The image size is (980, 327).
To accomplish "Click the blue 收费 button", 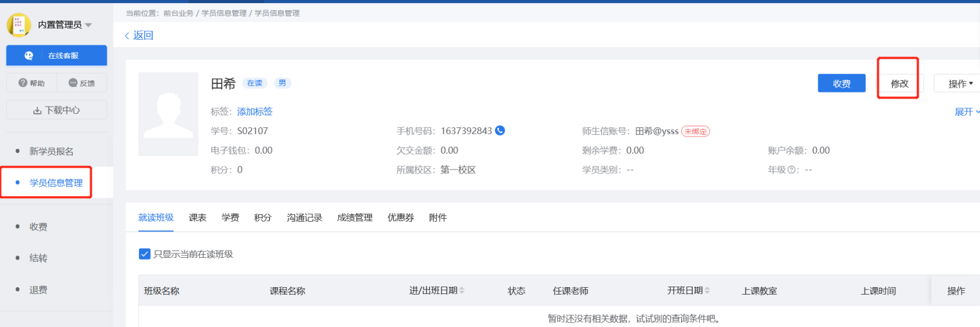I will (842, 83).
